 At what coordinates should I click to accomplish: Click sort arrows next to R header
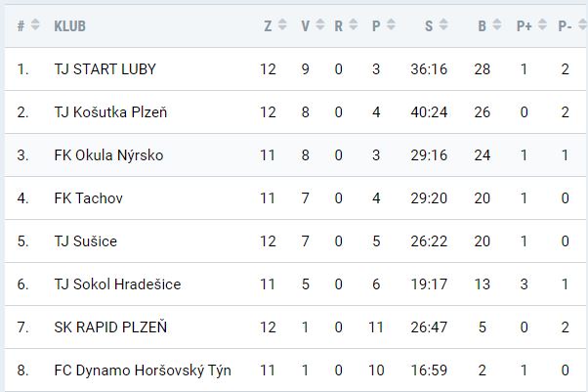[353, 25]
